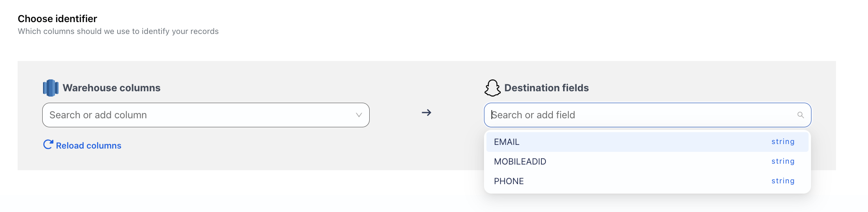This screenshot has width=868, height=212.
Task: Click the 'Which columns should we use' subtitle
Action: pos(118,32)
